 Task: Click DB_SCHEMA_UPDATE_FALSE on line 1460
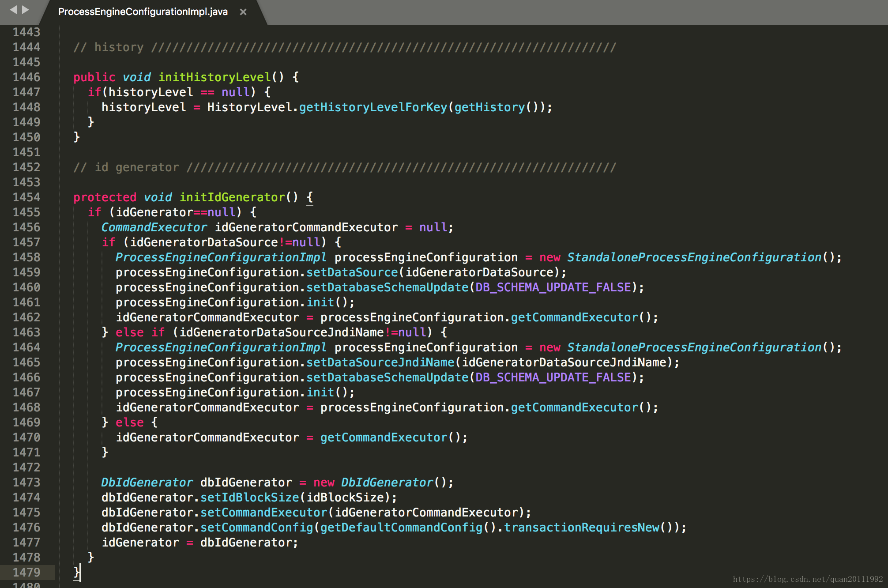[x=553, y=287]
